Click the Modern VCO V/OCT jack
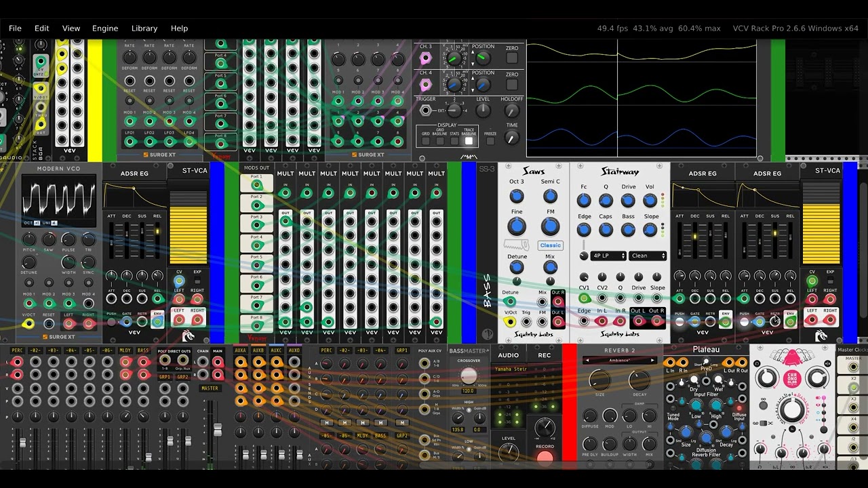Screen dimensions: 868x488 [x=28, y=323]
